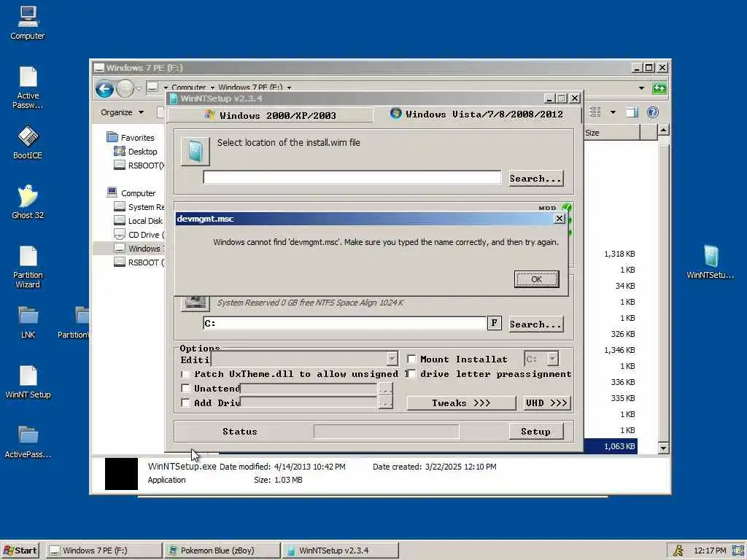Select the LNK folder desktop icon
This screenshot has height=560, width=747.
28,322
